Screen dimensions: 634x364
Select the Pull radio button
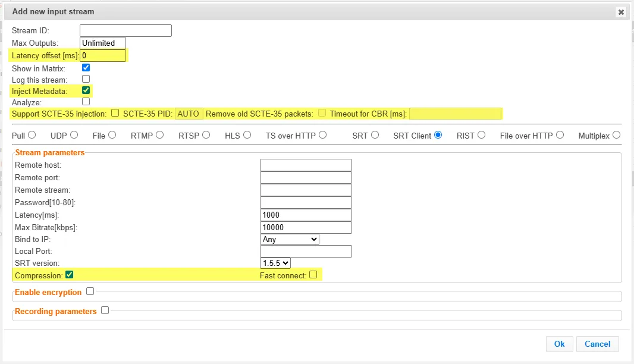pos(32,135)
